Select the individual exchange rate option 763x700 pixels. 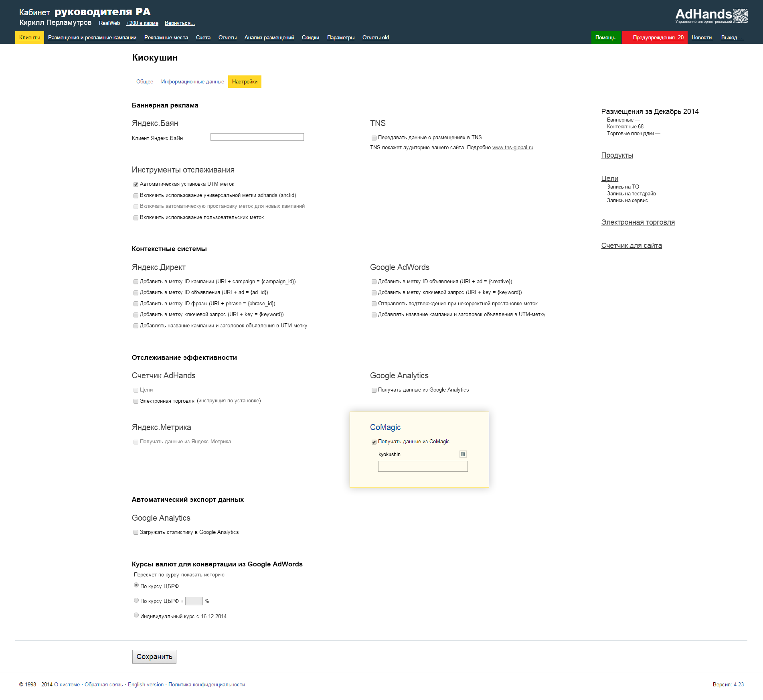click(x=136, y=615)
